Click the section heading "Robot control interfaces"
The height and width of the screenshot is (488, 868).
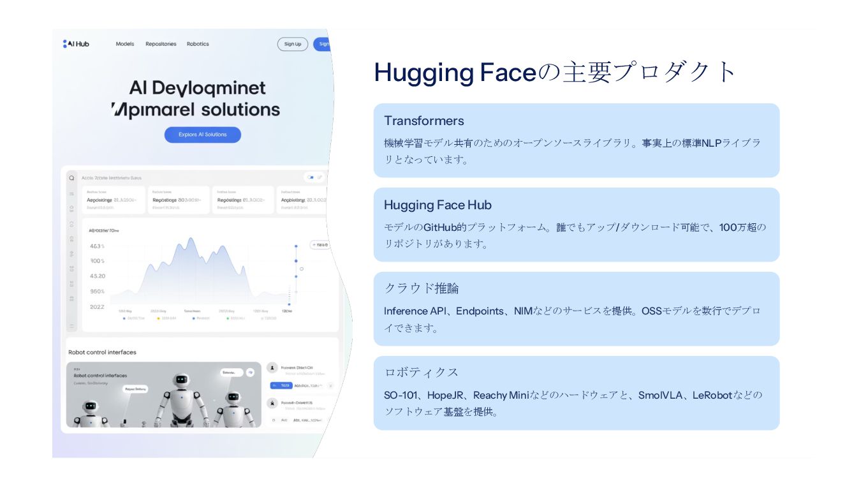(x=102, y=352)
